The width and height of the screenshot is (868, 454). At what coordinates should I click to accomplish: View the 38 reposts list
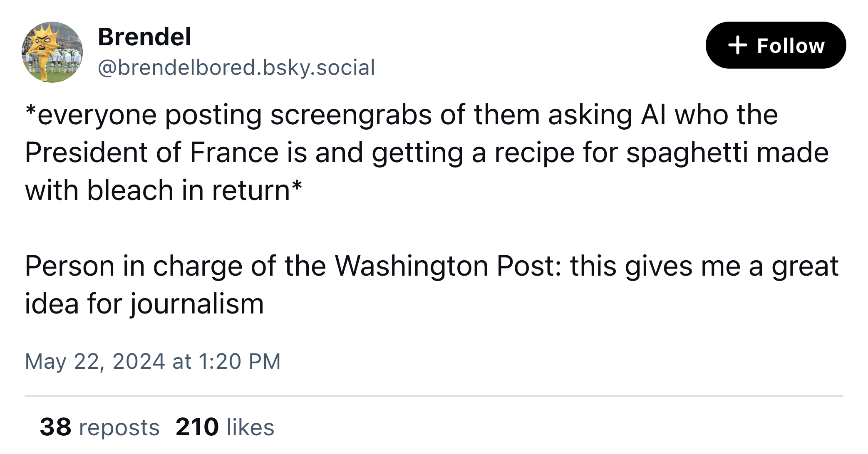tap(99, 427)
